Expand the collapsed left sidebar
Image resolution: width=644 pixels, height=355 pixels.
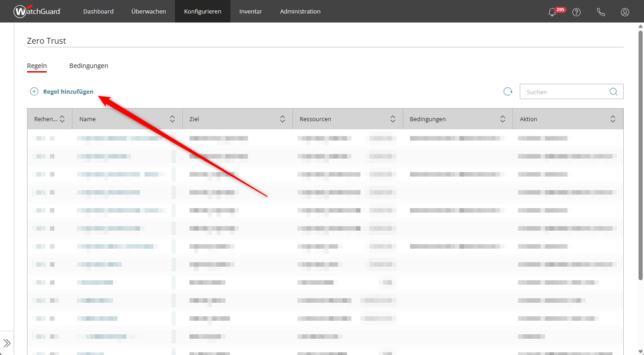(x=7, y=343)
